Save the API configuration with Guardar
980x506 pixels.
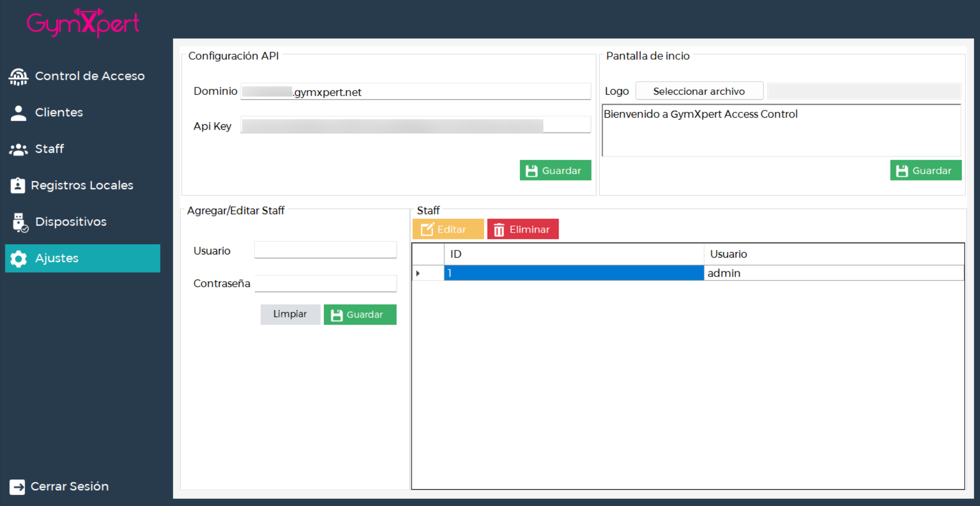click(555, 171)
